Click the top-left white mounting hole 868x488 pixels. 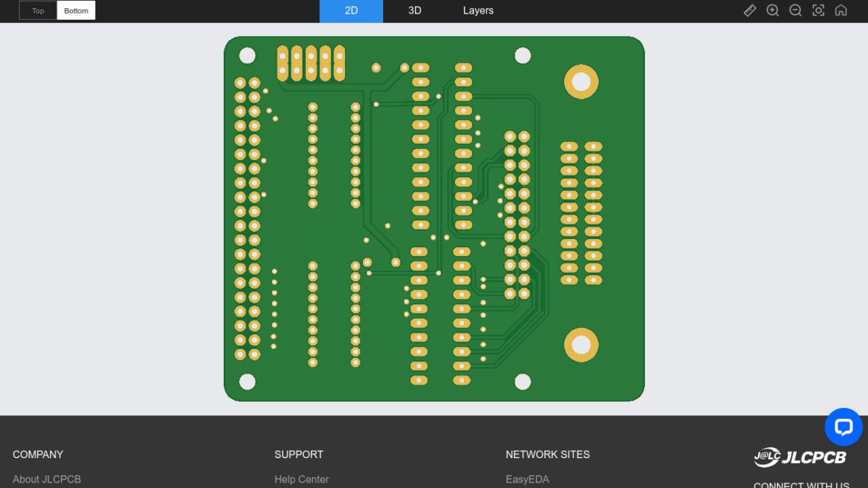point(248,56)
